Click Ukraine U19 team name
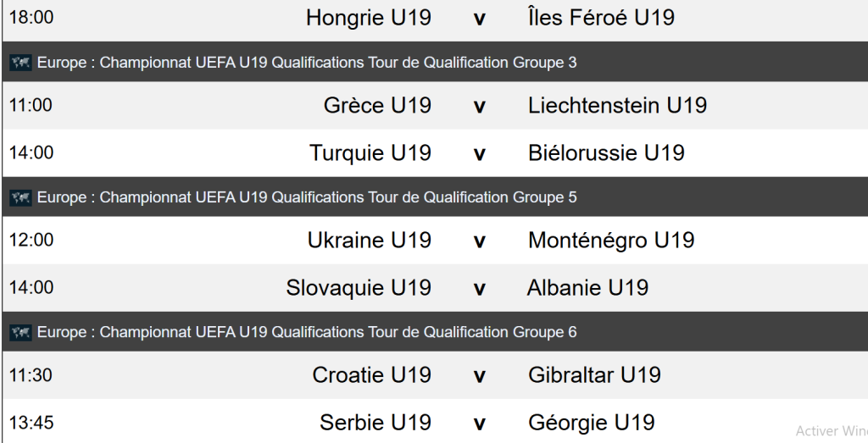 pyautogui.click(x=370, y=241)
